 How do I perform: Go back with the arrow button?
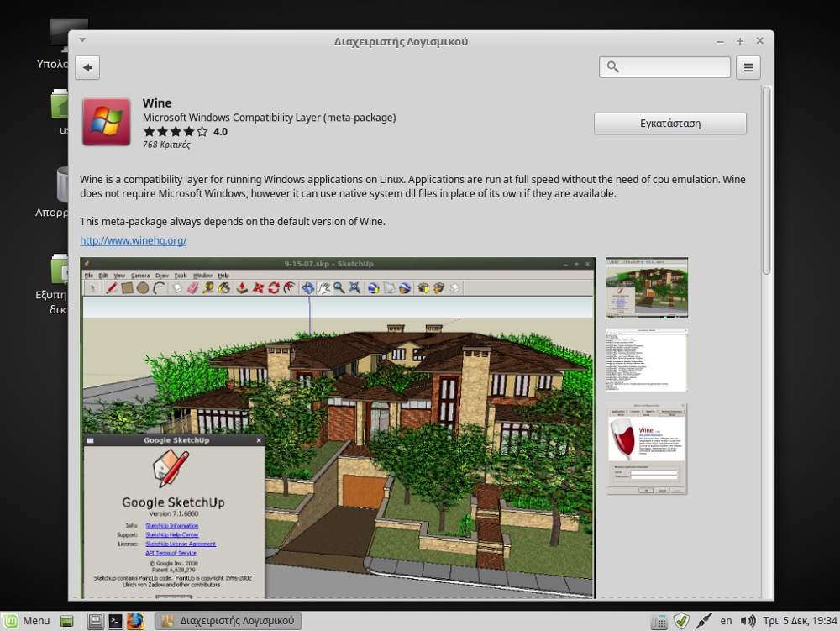pos(87,67)
